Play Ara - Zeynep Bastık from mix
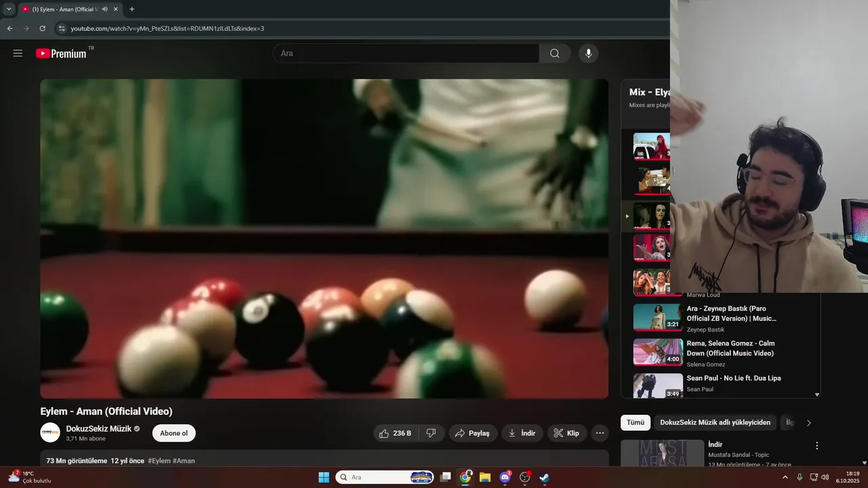 point(732,313)
